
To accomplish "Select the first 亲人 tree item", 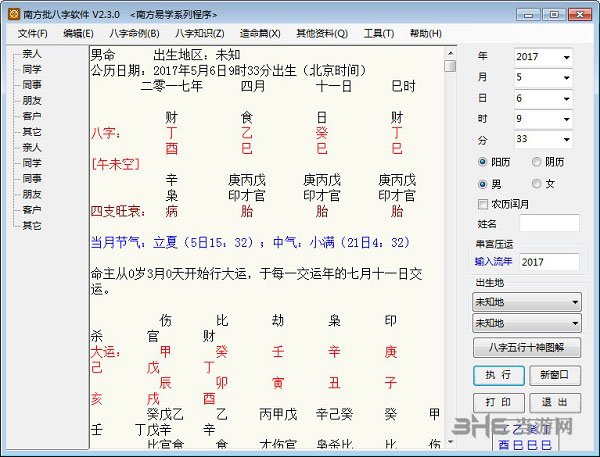I will [x=32, y=54].
